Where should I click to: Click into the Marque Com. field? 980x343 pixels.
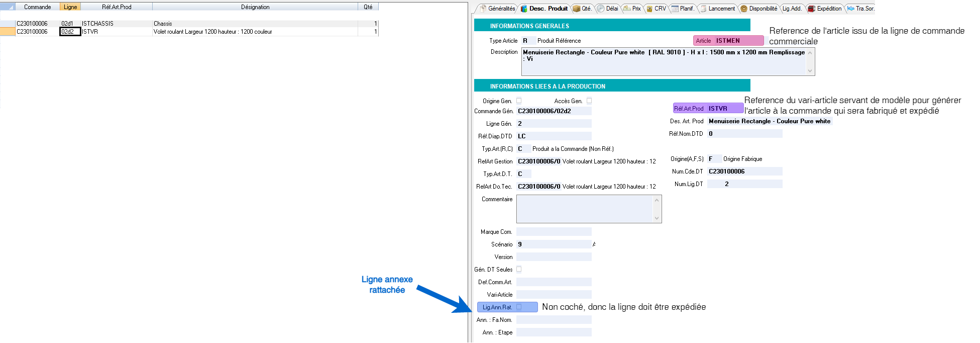[x=554, y=232]
